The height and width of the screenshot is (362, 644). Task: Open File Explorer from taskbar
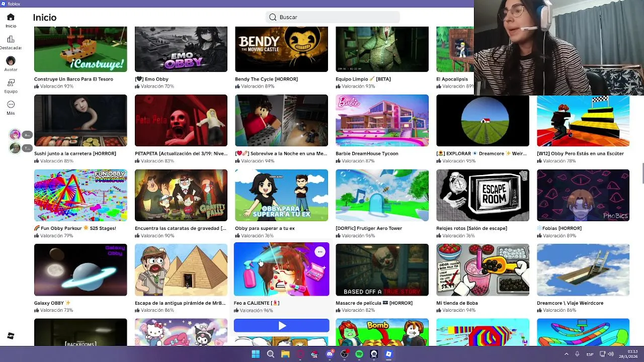(285, 354)
